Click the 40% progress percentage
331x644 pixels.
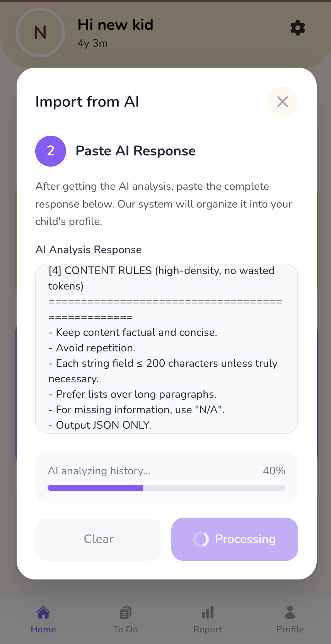coord(274,471)
